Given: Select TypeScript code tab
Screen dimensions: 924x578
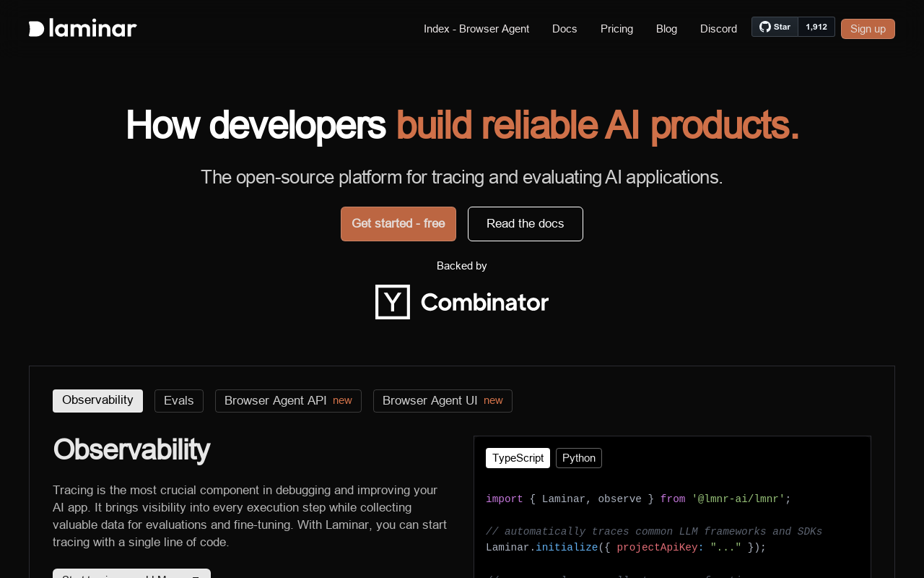Looking at the screenshot, I should 518,458.
